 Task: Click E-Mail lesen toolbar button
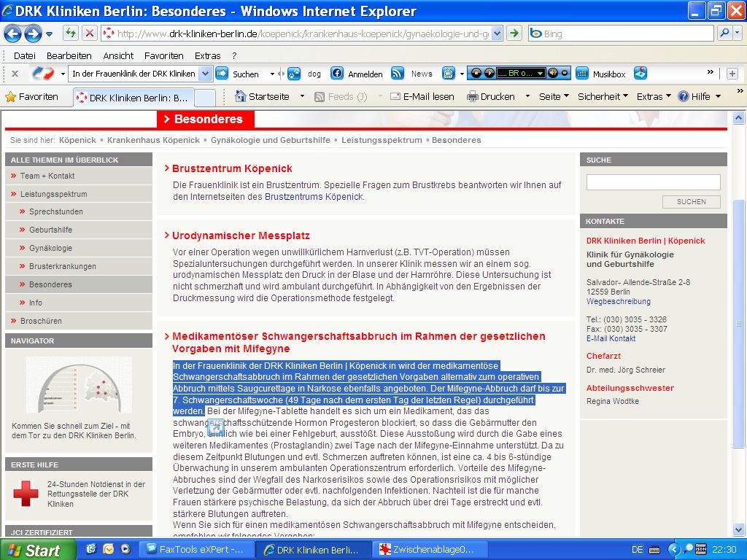[422, 97]
